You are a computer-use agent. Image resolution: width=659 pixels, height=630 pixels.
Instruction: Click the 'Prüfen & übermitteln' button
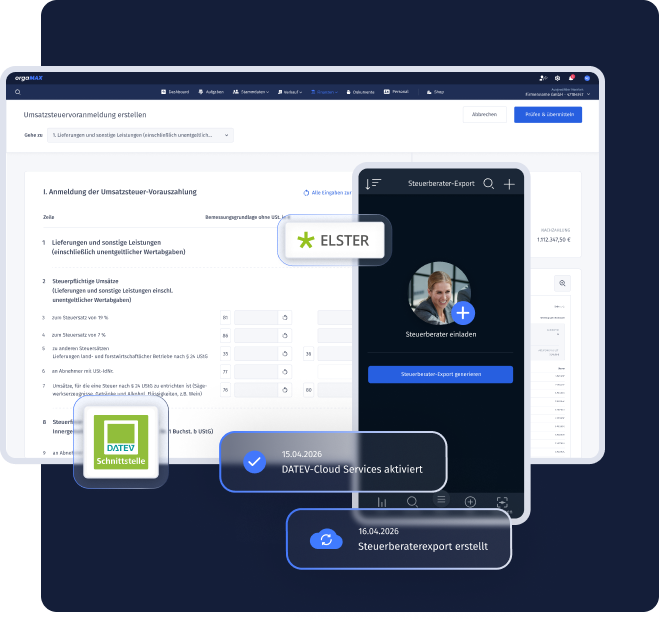pos(548,115)
